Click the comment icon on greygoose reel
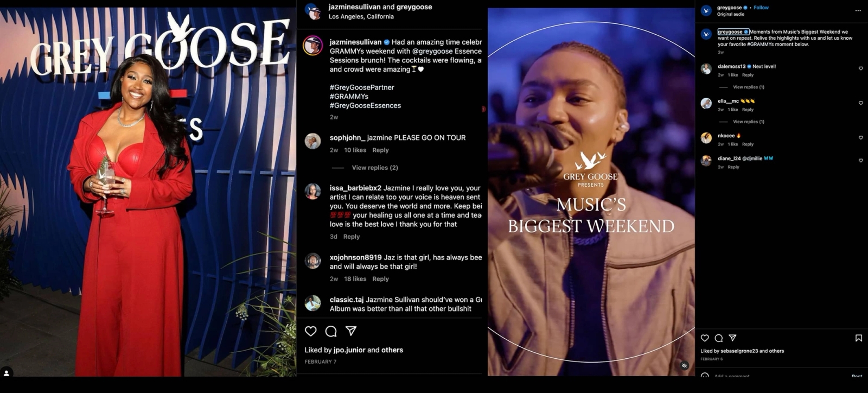Screen dimensions: 868x393 coord(719,338)
